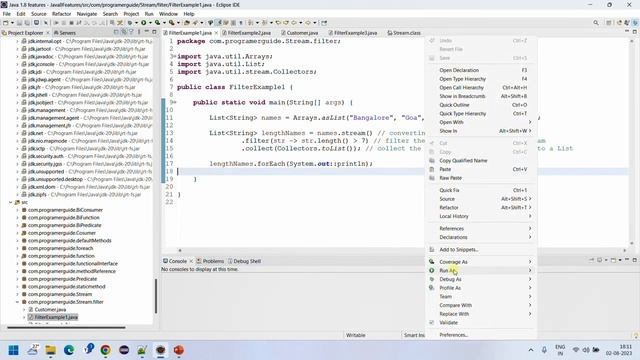Switch to Stream.class editor tab
The height and width of the screenshot is (360, 640).
coord(404,33)
